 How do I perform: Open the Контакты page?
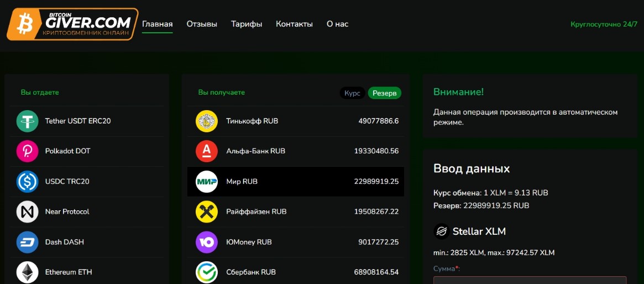[x=294, y=24]
